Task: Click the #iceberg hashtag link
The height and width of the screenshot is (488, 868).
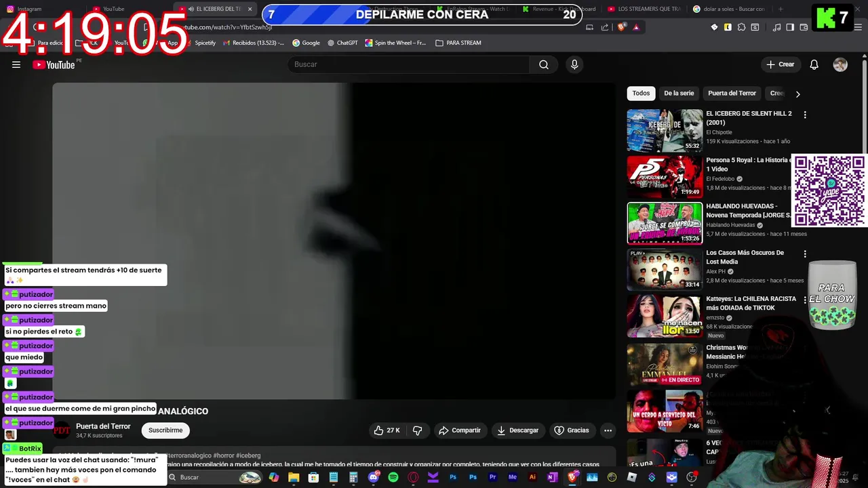Action: (x=248, y=455)
